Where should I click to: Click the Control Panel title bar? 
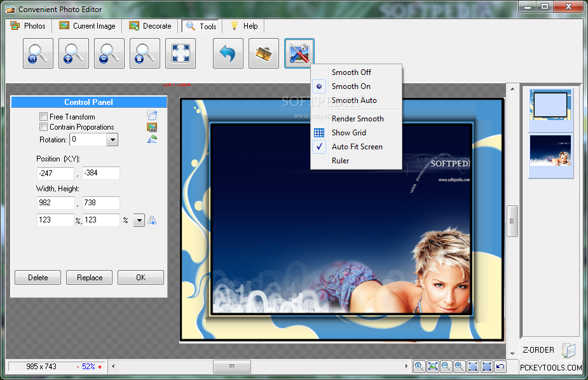pyautogui.click(x=89, y=102)
